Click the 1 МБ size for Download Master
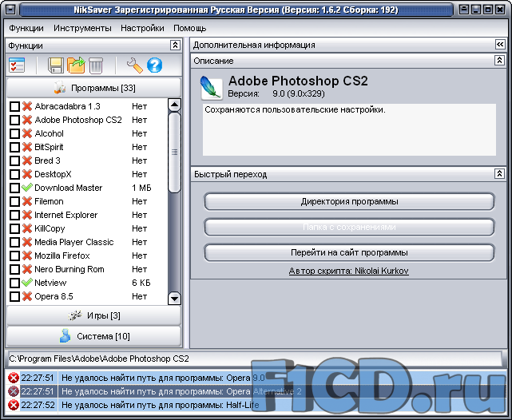 tap(141, 188)
